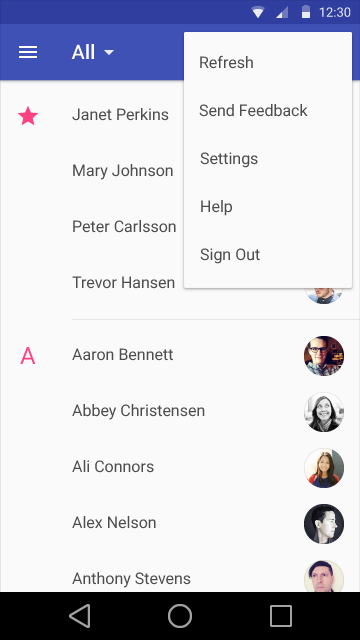The height and width of the screenshot is (640, 360).
Task: Expand the All filter dropdown arrow
Action: [109, 52]
